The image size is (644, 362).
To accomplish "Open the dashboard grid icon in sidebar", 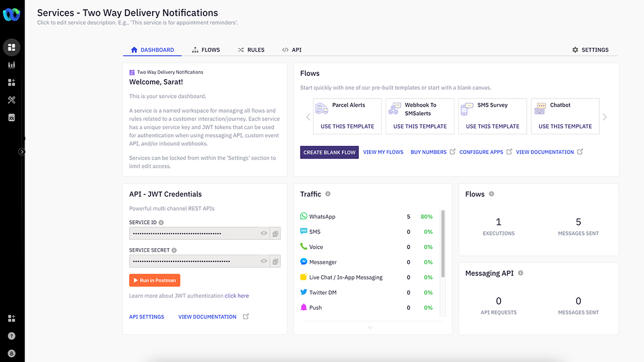I will [x=12, y=47].
